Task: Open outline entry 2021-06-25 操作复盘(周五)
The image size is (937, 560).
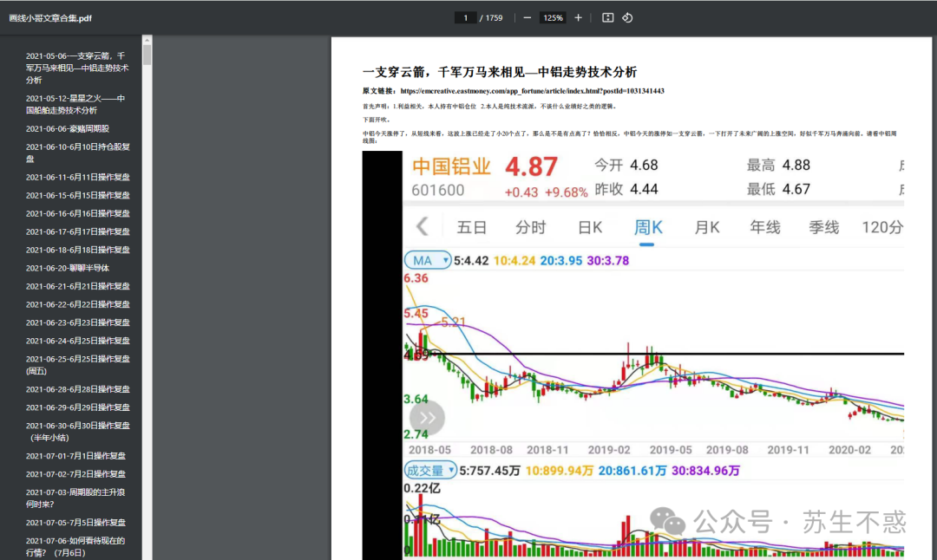Action: pos(78,365)
